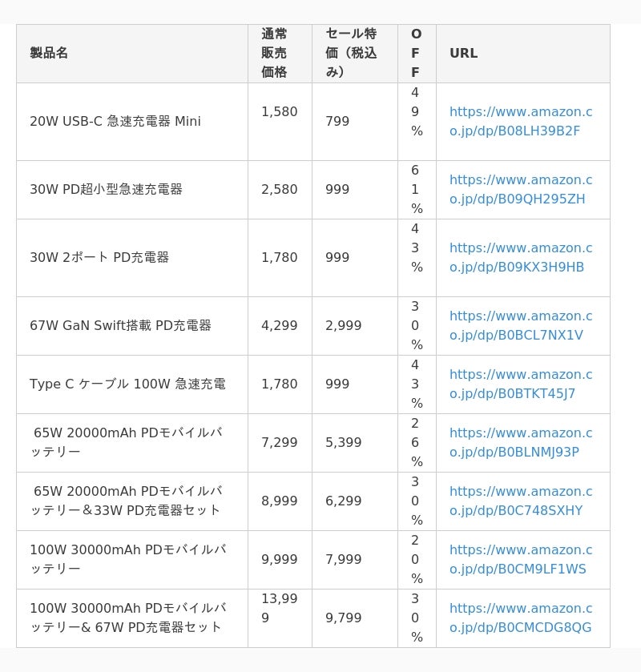Image resolution: width=641 pixels, height=672 pixels.
Task: Open the Amazon link ending B0BLNMJ93P
Action: 521,442
